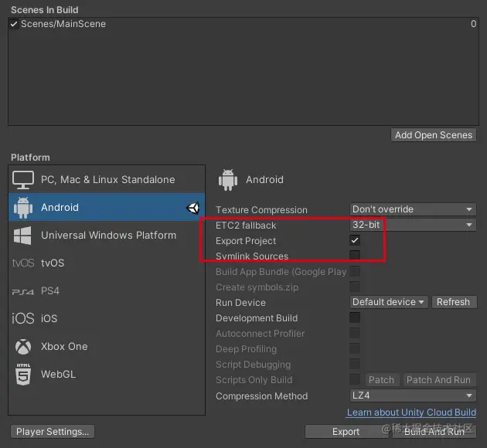
Task: Toggle the Export Project checkbox
Action: click(x=355, y=240)
